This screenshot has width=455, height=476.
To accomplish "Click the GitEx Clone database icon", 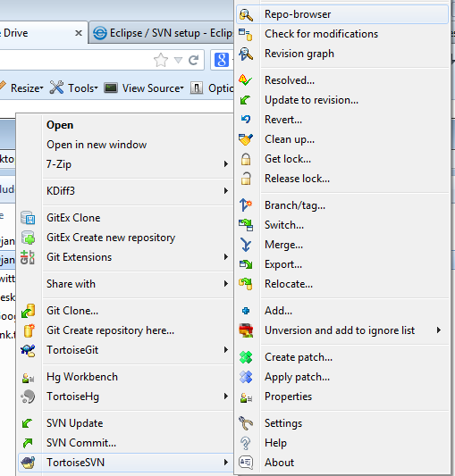I will [28, 218].
